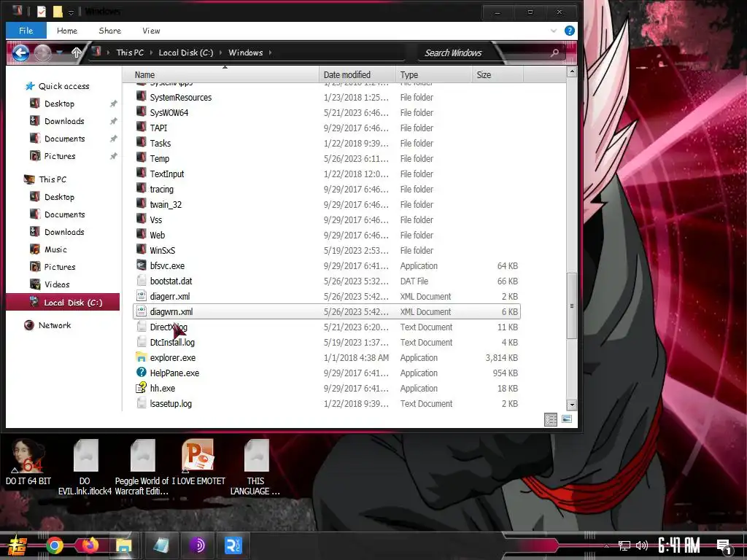This screenshot has width=747, height=560.
Task: Switch to the Share ribbon tab
Action: click(x=109, y=31)
